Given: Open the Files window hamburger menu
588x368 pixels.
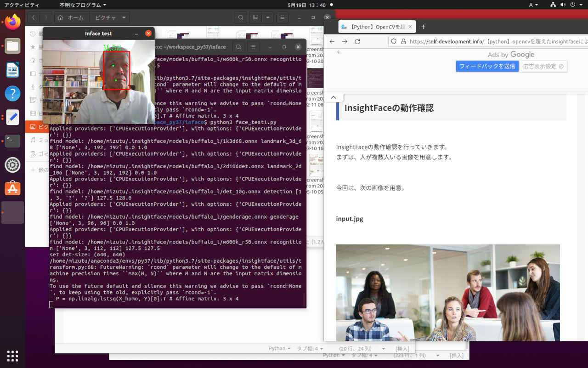Looking at the screenshot, I should click(x=282, y=18).
